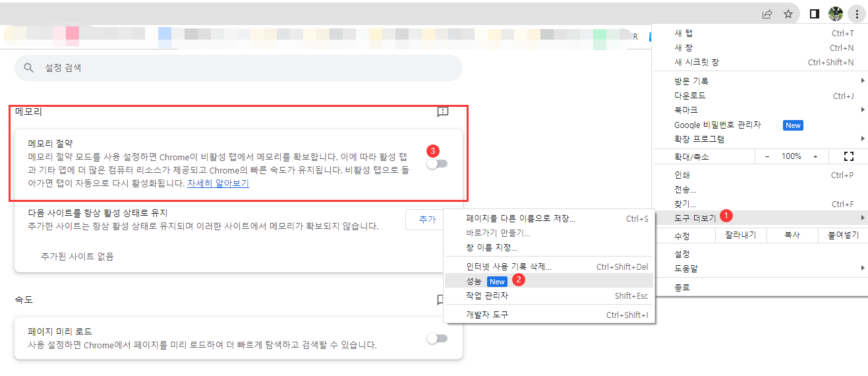868x376 pixels.
Task: Increase zoom with plus button
Action: coord(815,156)
